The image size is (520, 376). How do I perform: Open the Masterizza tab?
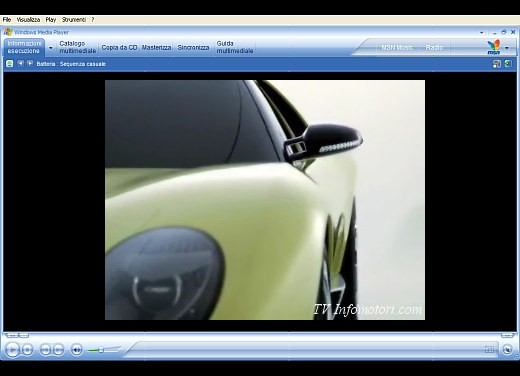pos(156,47)
